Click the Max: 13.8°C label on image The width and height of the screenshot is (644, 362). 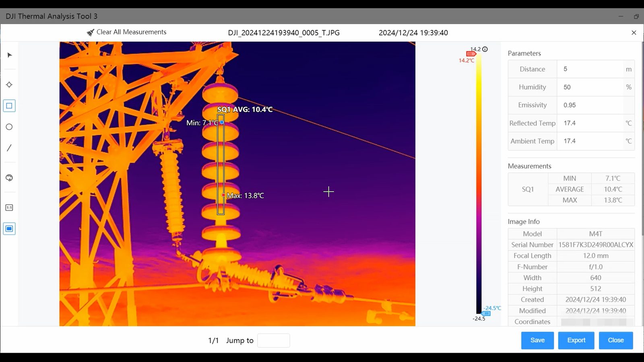[246, 195]
